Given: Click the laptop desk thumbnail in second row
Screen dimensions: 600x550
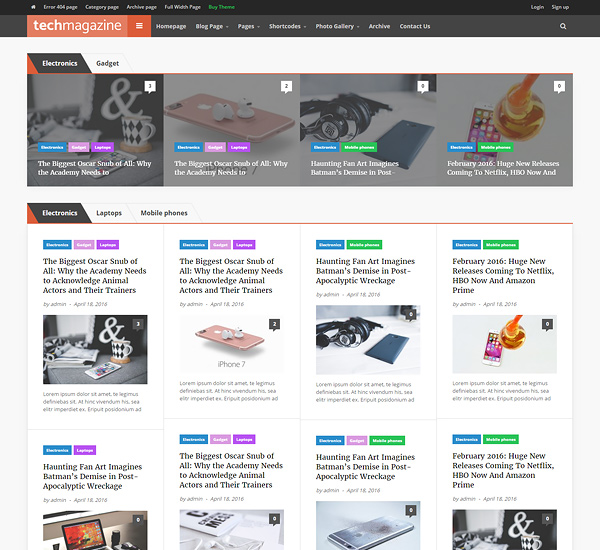Looking at the screenshot, I should (95, 530).
